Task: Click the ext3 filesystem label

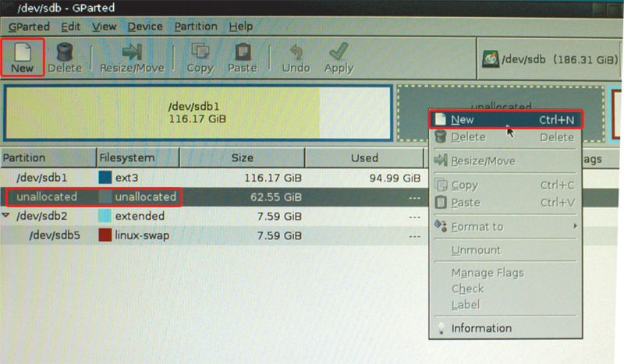Action: tap(126, 178)
